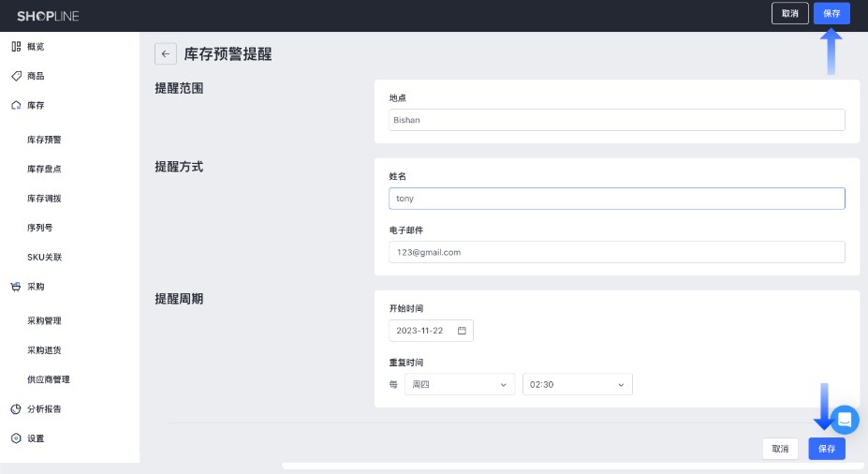Select 供应商管理 in the sidebar
This screenshot has width=868, height=474.
coord(49,379)
